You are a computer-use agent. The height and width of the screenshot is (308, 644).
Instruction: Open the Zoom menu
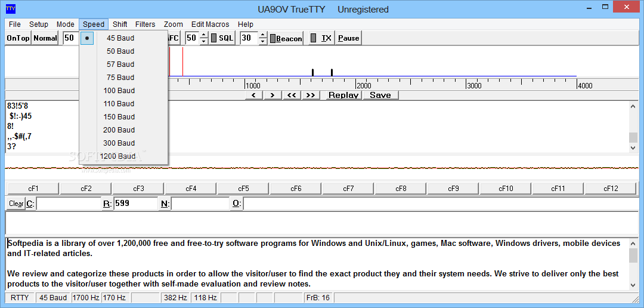[174, 24]
